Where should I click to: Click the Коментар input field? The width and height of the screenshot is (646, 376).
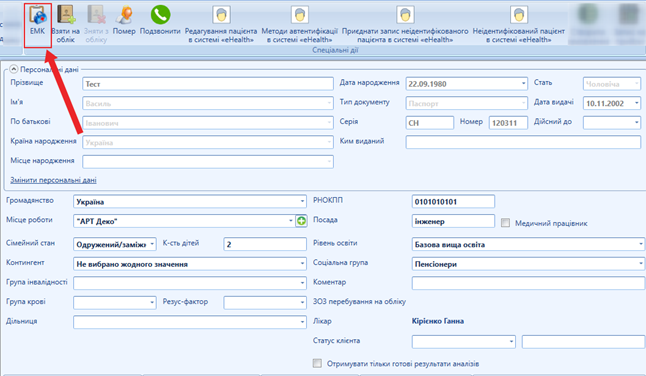[528, 283]
